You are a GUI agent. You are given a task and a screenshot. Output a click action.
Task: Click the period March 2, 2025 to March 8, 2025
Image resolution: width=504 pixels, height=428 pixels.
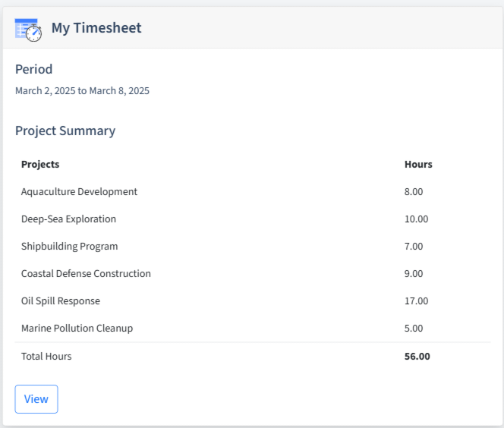[x=82, y=90]
